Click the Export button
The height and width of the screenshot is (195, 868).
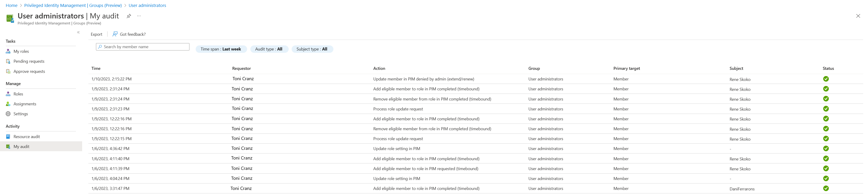[96, 34]
